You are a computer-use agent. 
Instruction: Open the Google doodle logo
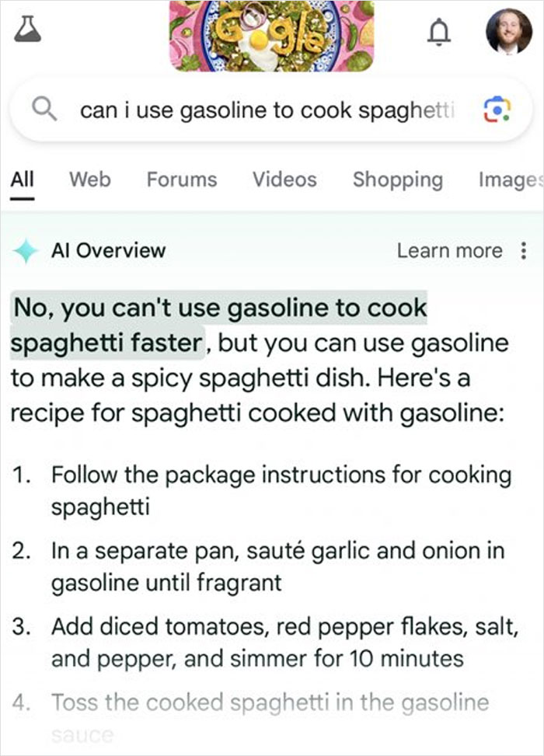tap(272, 34)
